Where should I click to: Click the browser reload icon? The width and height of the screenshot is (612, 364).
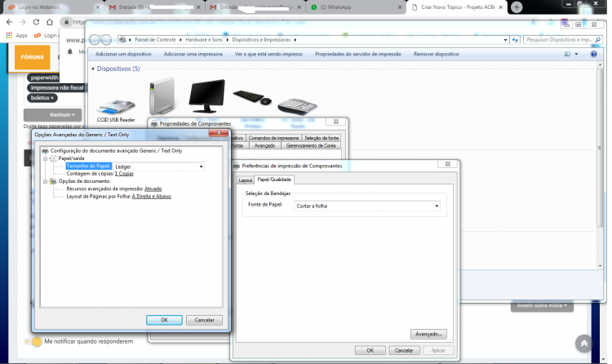[36, 22]
